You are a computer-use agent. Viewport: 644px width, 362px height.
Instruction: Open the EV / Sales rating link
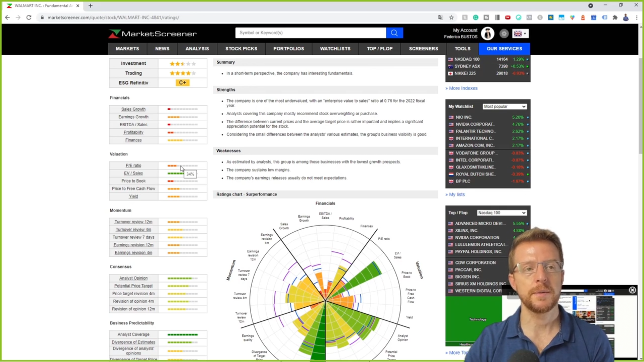coord(133,173)
